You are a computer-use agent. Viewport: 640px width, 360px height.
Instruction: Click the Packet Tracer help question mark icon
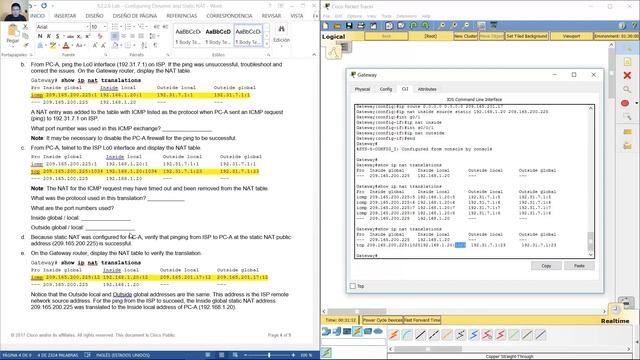[x=635, y=26]
